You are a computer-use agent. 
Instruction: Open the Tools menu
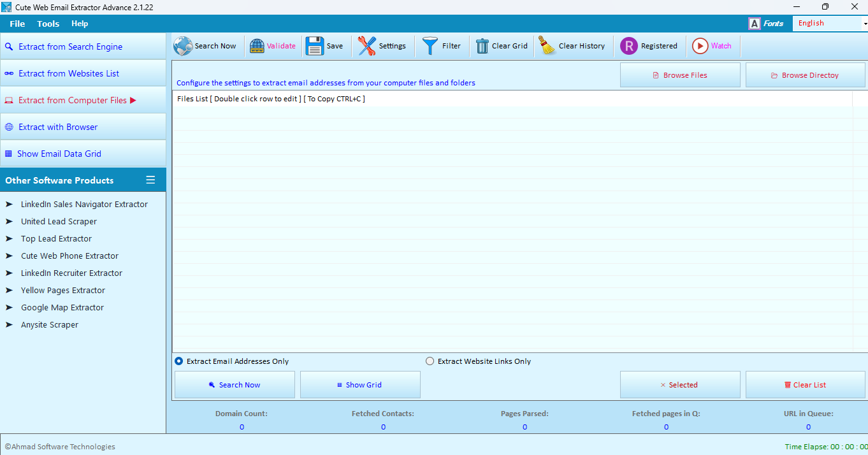[x=48, y=24]
